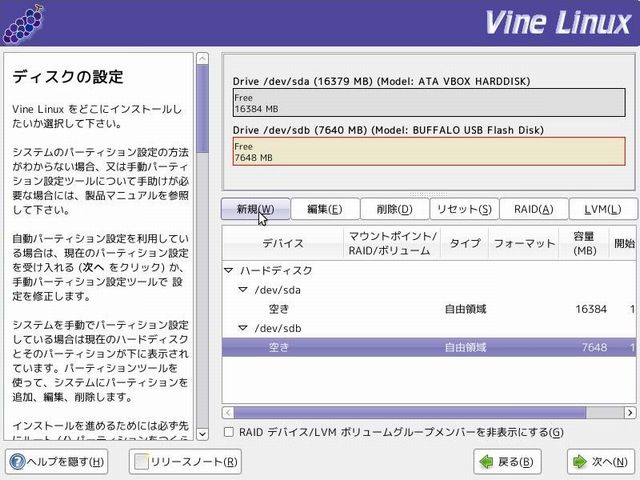Sort by the デバイス column header
Image resolution: width=640 pixels, height=480 pixels.
(x=283, y=243)
